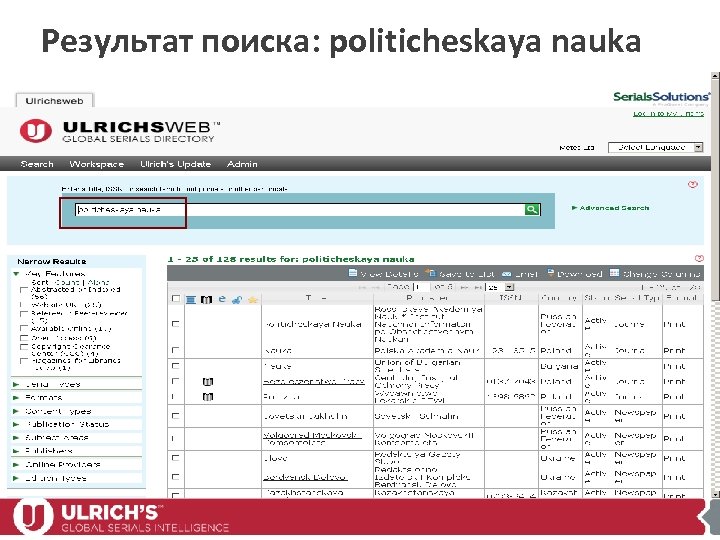Screen dimensions: 720x540
Task: Click the Log in to My Ulrich's link
Action: (x=668, y=113)
